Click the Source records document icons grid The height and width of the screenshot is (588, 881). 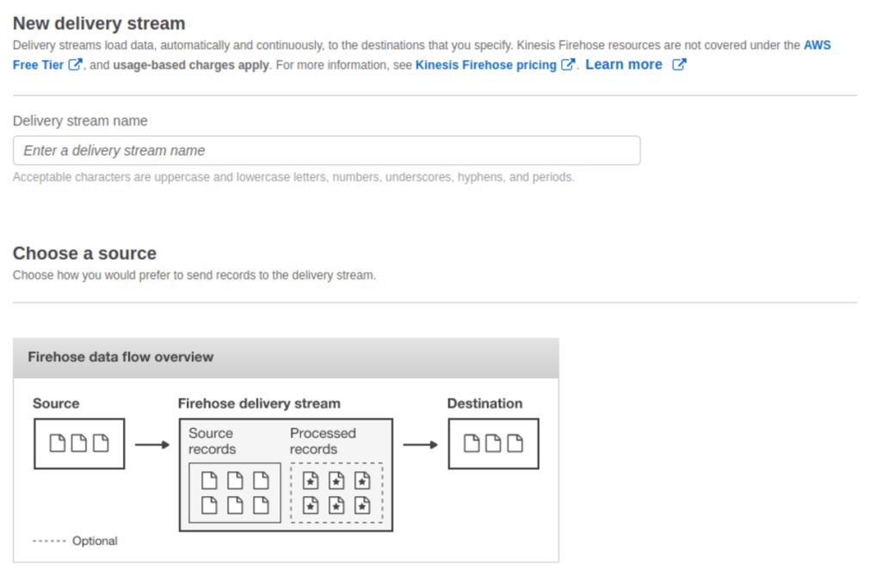coord(235,493)
